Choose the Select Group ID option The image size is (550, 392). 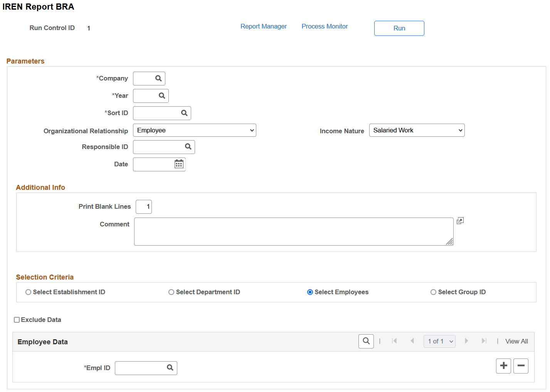pyautogui.click(x=433, y=292)
